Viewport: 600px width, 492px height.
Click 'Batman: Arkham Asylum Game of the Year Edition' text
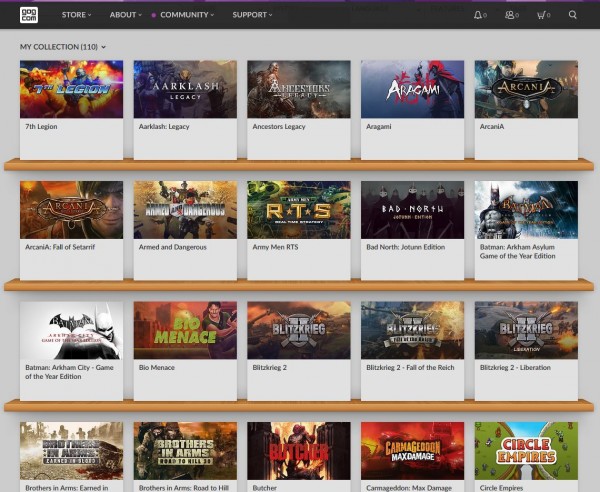[x=517, y=251]
